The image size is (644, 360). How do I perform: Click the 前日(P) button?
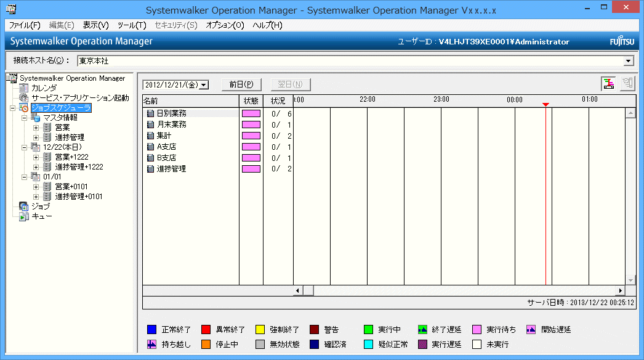[x=241, y=84]
